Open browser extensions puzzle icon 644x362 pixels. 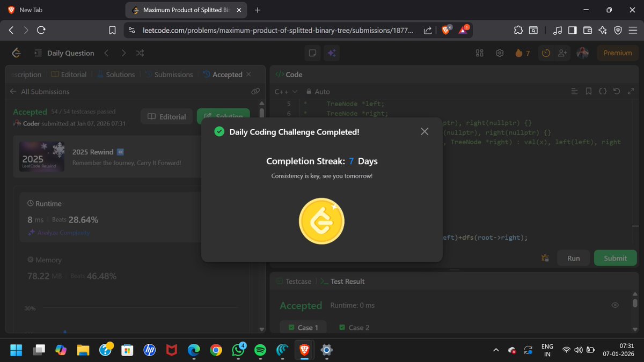tap(518, 31)
